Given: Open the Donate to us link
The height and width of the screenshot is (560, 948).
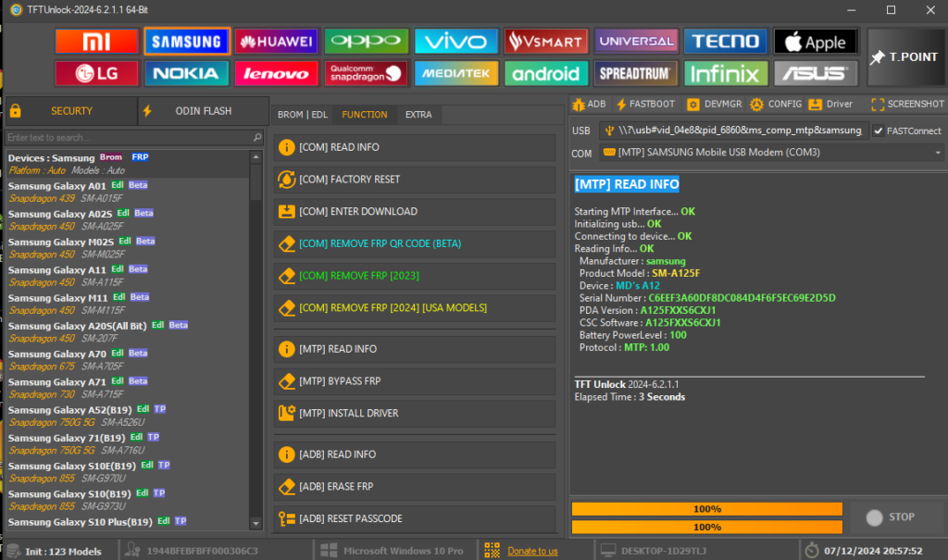Looking at the screenshot, I should point(532,551).
